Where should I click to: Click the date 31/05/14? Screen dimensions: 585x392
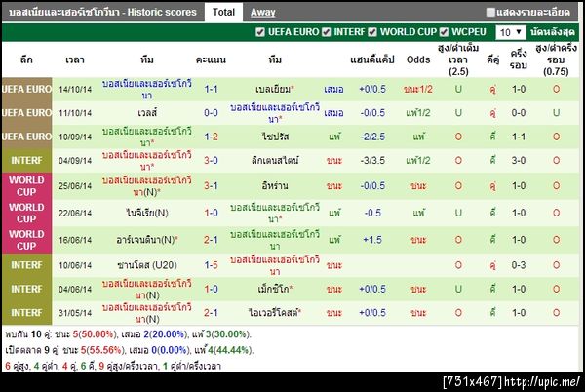pos(75,313)
